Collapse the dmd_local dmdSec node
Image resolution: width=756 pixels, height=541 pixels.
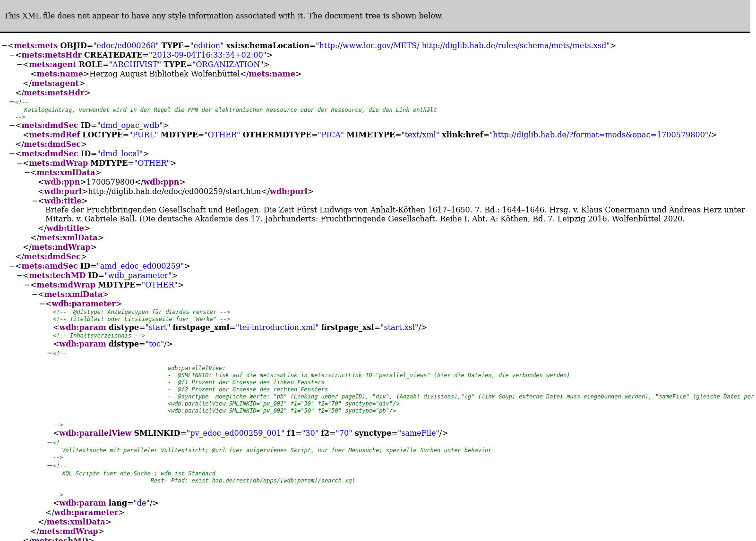pos(12,154)
